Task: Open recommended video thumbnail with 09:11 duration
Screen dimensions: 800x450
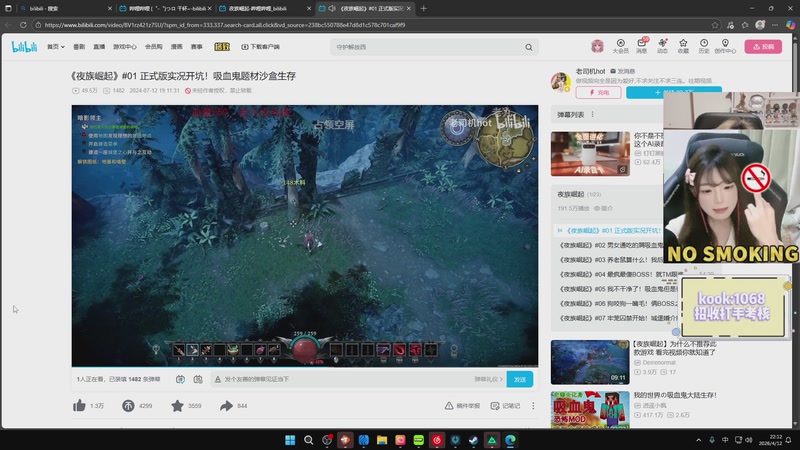Action: point(590,362)
